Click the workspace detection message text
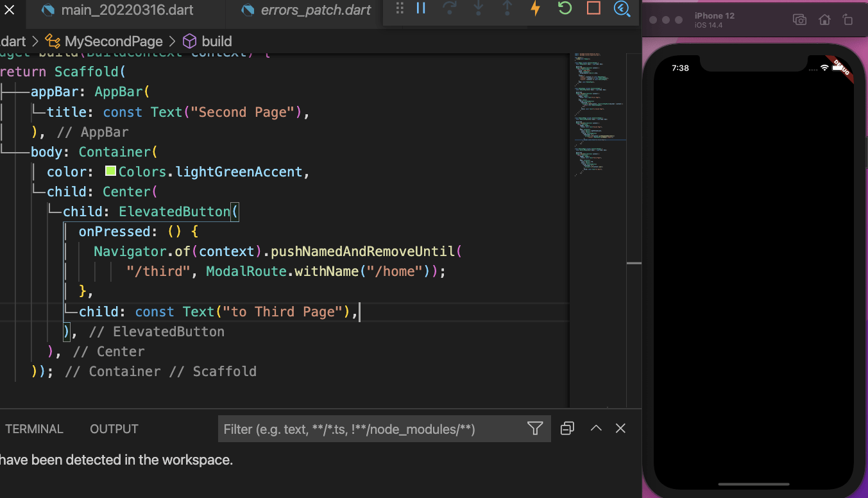Image resolution: width=868 pixels, height=498 pixels. [116, 460]
